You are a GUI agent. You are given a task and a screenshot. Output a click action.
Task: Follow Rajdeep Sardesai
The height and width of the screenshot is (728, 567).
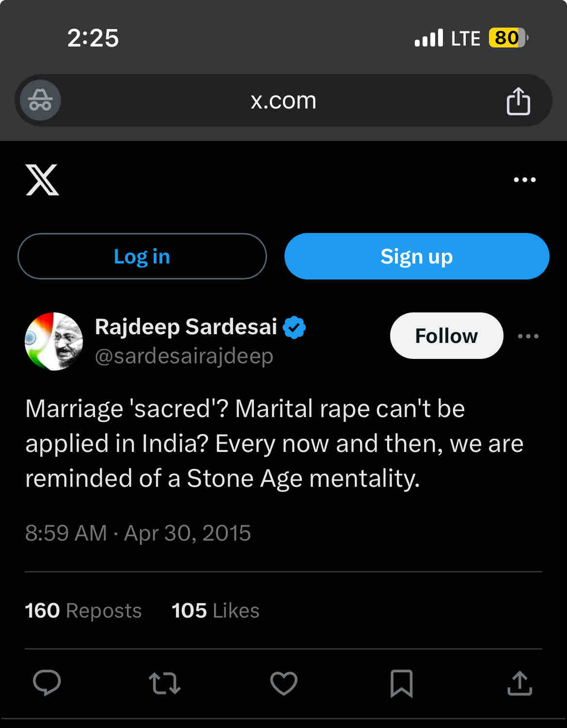(446, 336)
